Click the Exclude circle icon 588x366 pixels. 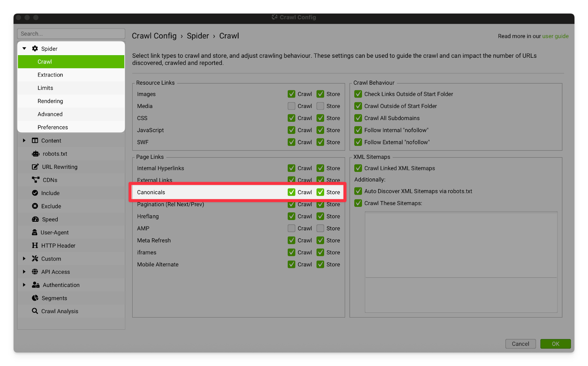click(x=35, y=206)
